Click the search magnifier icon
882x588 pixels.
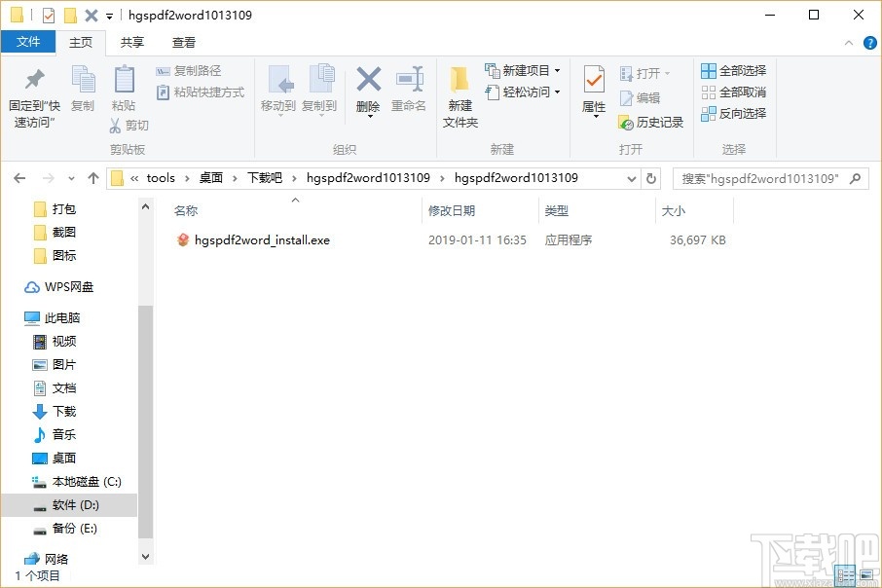tap(855, 178)
